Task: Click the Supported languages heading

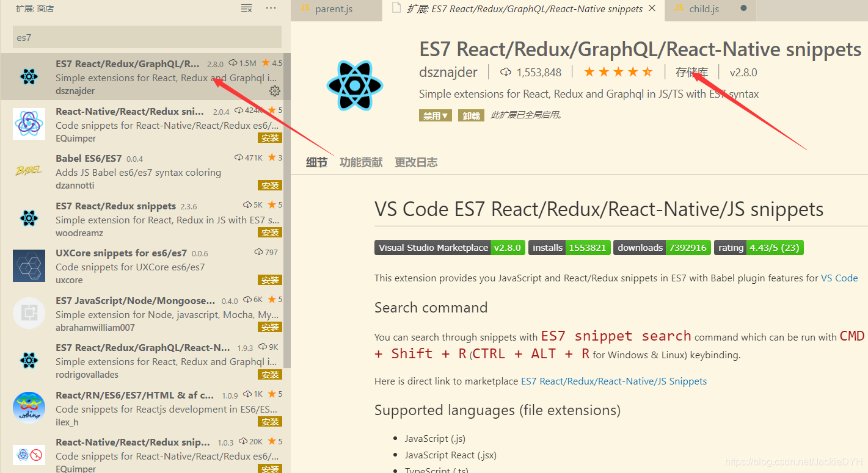Action: [497, 410]
